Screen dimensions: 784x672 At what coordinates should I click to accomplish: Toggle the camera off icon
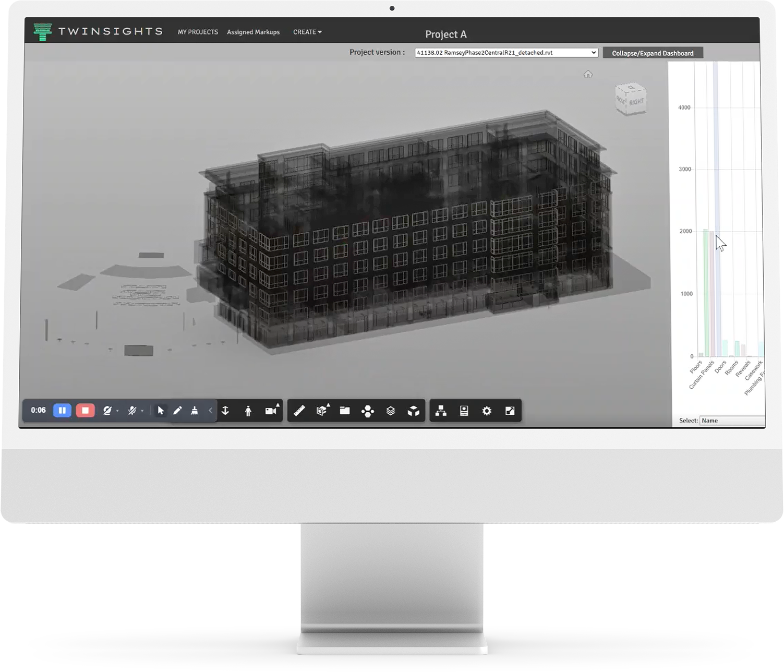point(107,411)
